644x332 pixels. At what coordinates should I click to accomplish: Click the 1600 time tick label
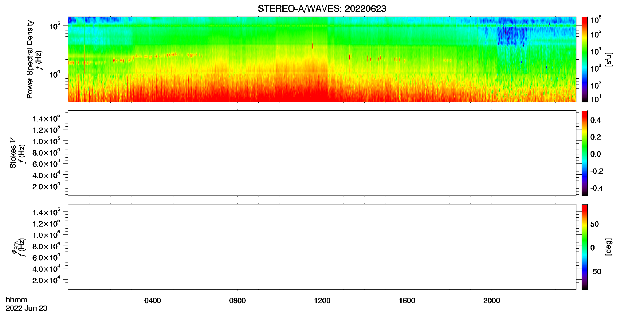pos(407,301)
